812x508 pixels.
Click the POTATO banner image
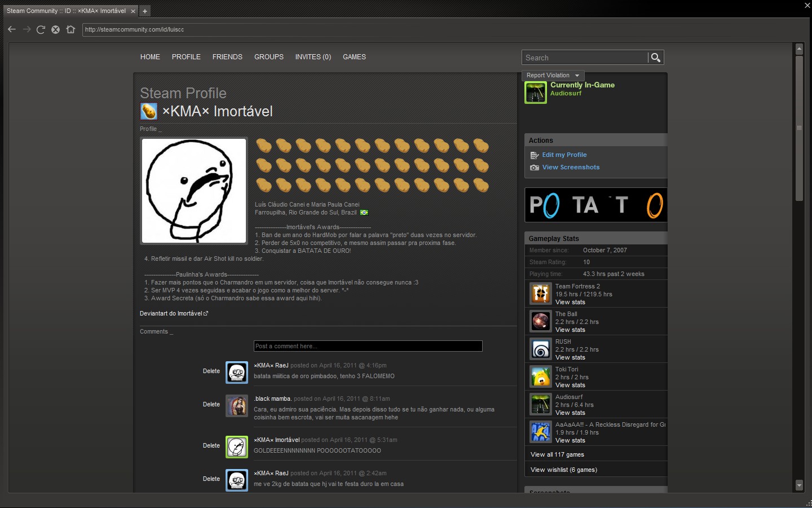[x=596, y=205]
